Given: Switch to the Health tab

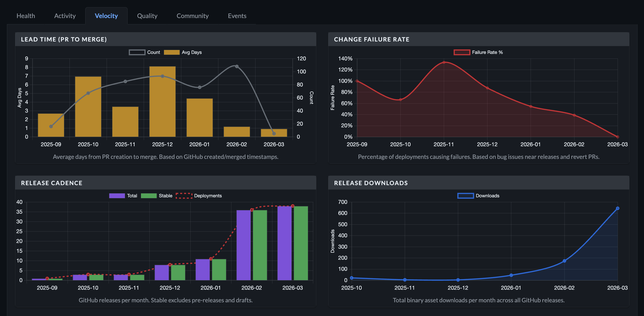Looking at the screenshot, I should click(x=26, y=15).
